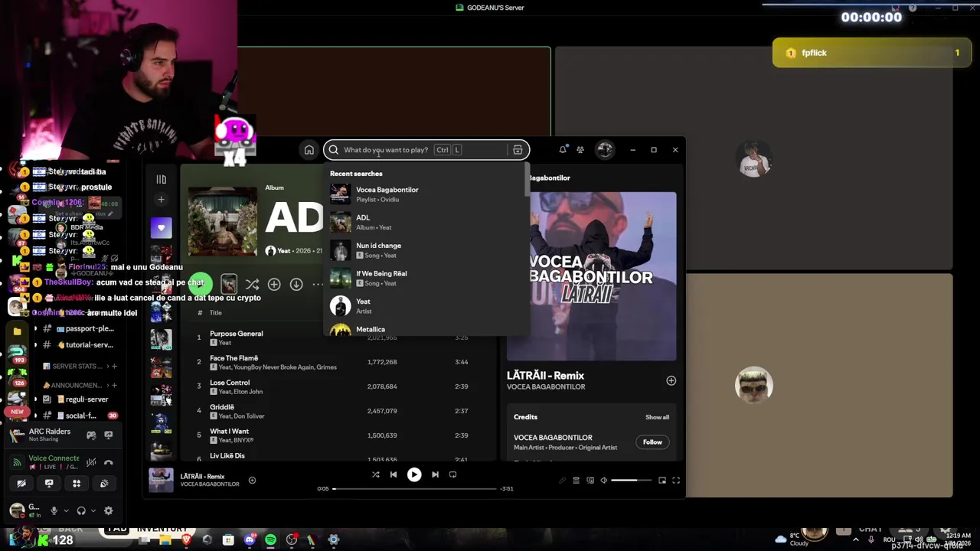Select recent search If We Being Rëal
The height and width of the screenshot is (551, 980).
[x=427, y=278]
